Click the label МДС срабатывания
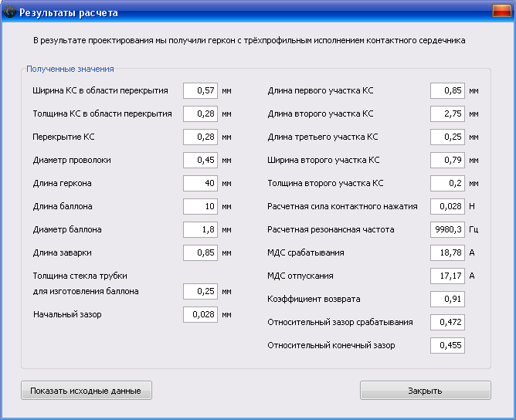This screenshot has height=420, width=516. pyautogui.click(x=306, y=253)
